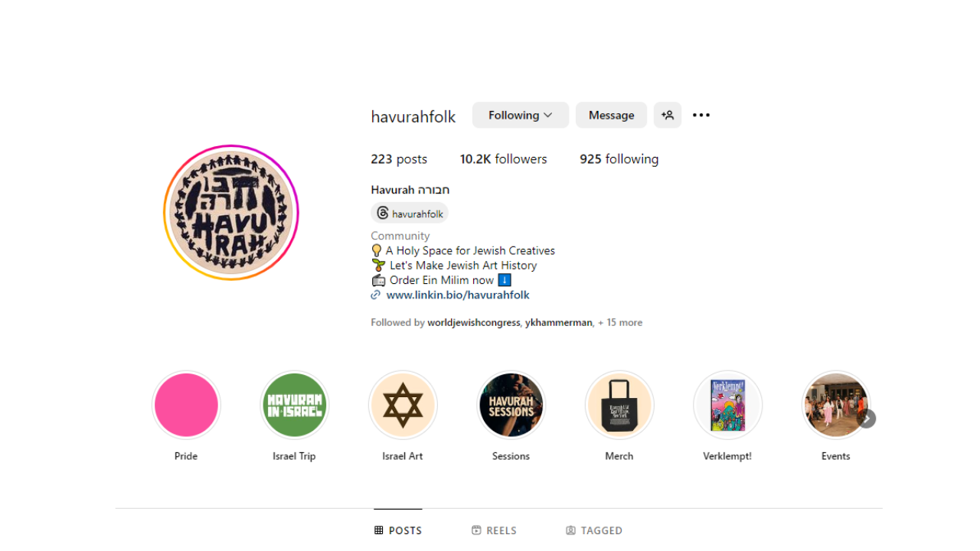980x551 pixels.
Task: Open the havurahfolk Threads badge
Action: 410,214
